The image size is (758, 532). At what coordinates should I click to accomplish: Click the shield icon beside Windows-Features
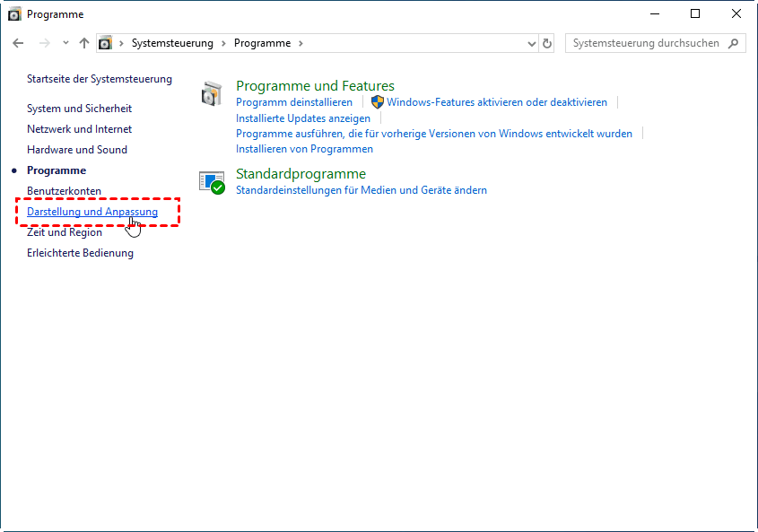pyautogui.click(x=377, y=102)
